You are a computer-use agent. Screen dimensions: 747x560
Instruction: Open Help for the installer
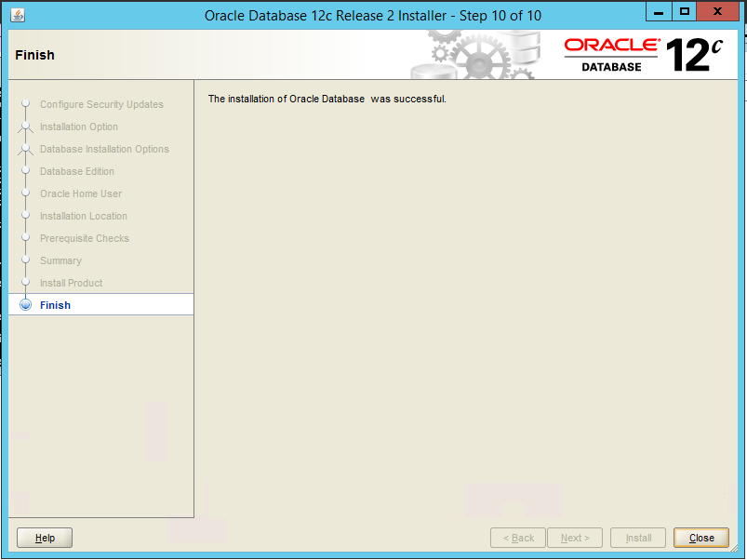pos(45,538)
